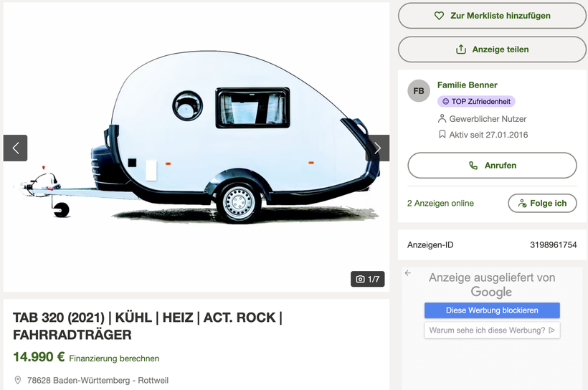This screenshot has width=588, height=390.
Task: Open Familie Benner seller profile
Action: [x=467, y=85]
